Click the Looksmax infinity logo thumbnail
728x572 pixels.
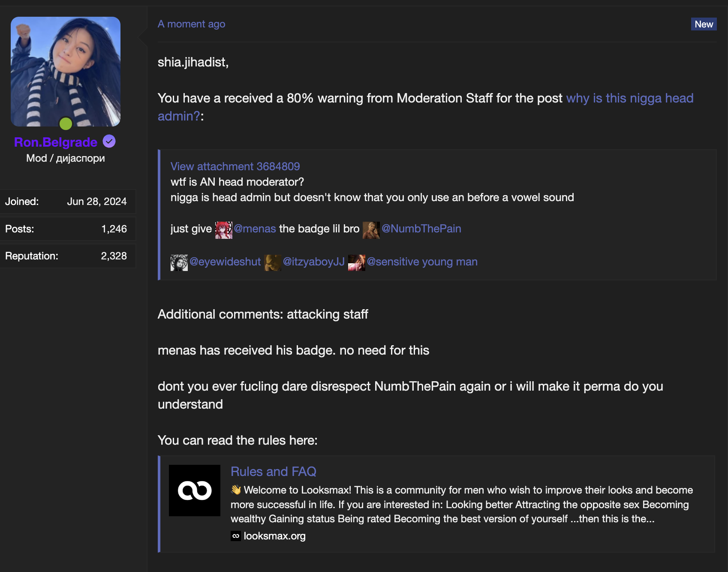[195, 491]
